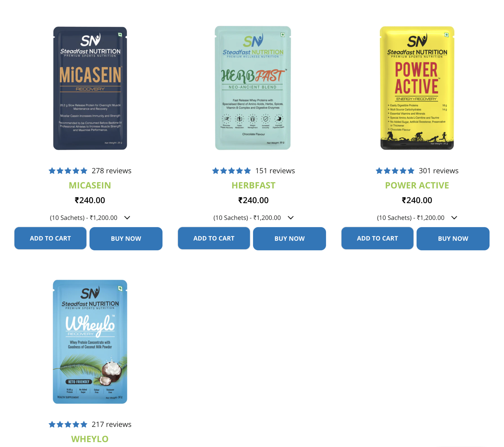Add Micasein to cart

(x=50, y=238)
